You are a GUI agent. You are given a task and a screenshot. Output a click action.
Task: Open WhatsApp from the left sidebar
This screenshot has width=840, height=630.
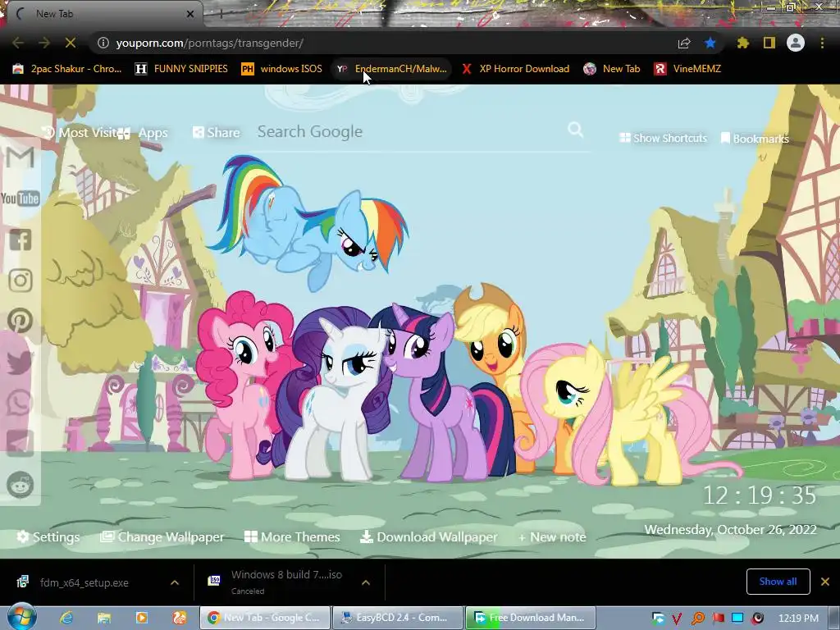(21, 403)
